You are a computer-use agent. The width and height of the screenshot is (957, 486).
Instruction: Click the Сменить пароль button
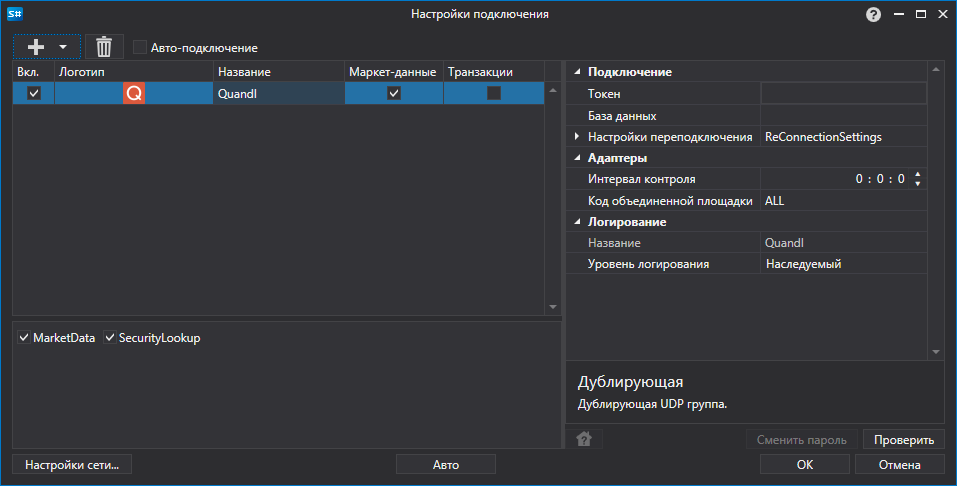point(802,440)
